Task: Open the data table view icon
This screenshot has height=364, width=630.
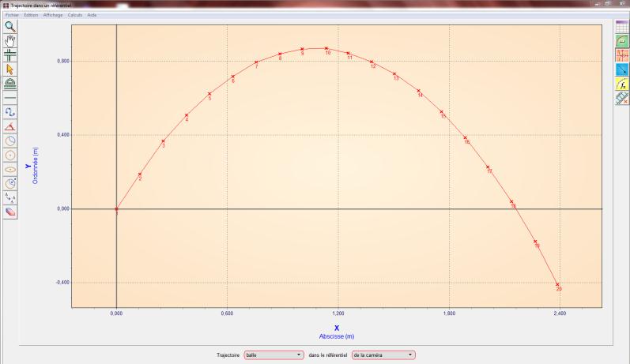Action: [x=621, y=27]
